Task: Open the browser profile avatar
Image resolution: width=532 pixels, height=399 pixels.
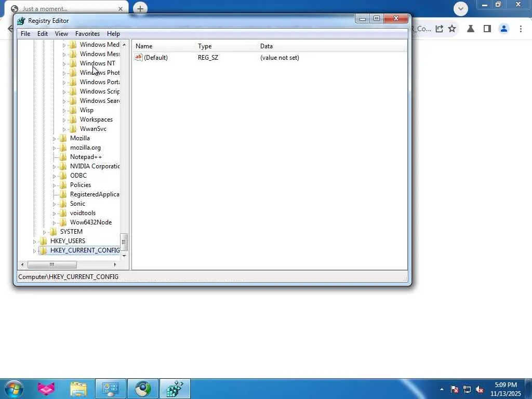Action: (504, 29)
